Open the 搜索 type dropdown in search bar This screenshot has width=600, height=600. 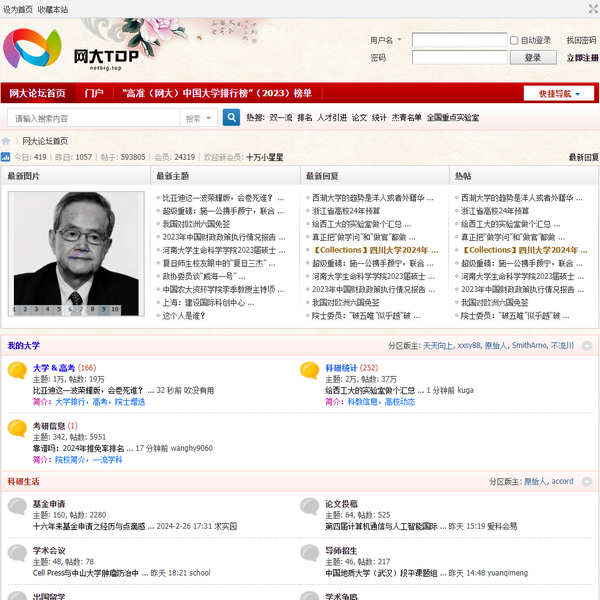pyautogui.click(x=196, y=118)
